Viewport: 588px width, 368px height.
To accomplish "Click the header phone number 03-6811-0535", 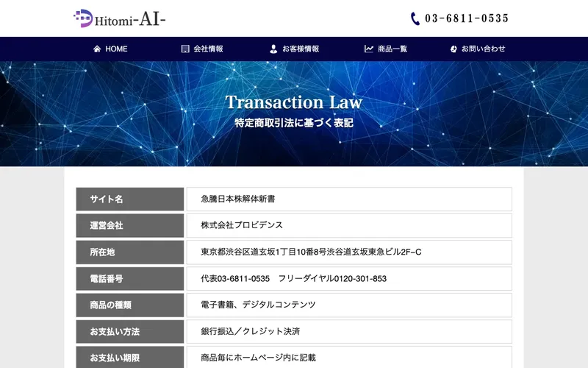I will tap(467, 18).
